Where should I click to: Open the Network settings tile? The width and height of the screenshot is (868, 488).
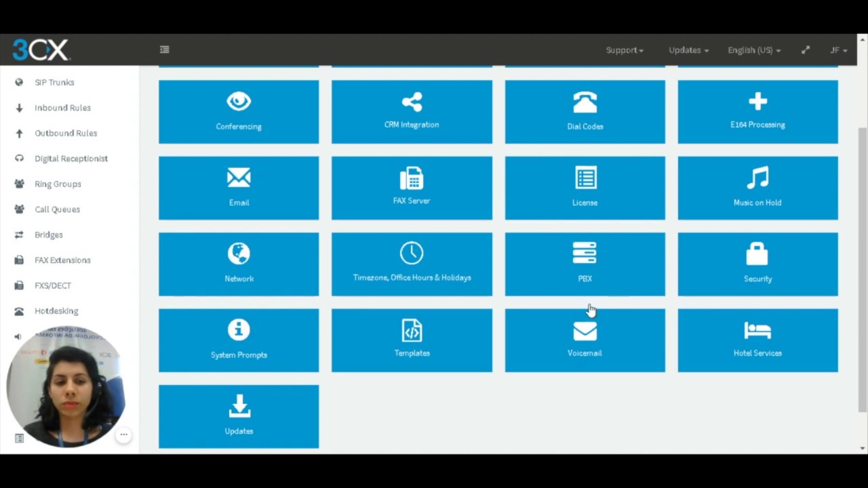pos(239,264)
